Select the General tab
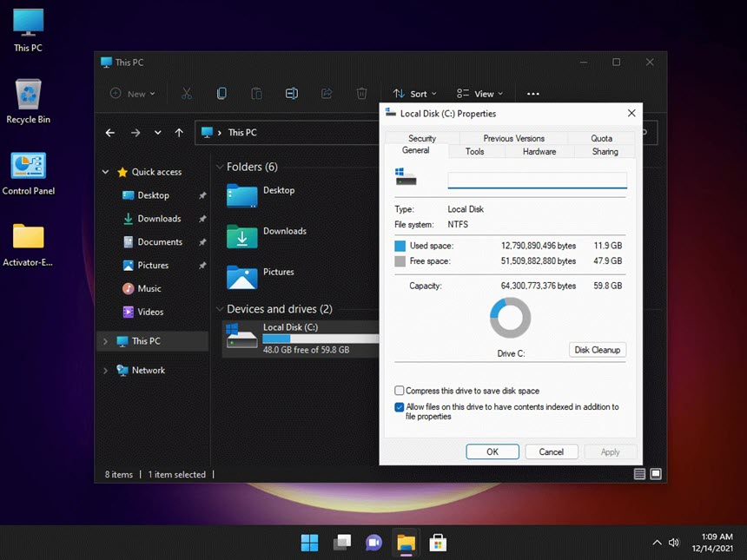The width and height of the screenshot is (747, 560). pyautogui.click(x=416, y=150)
